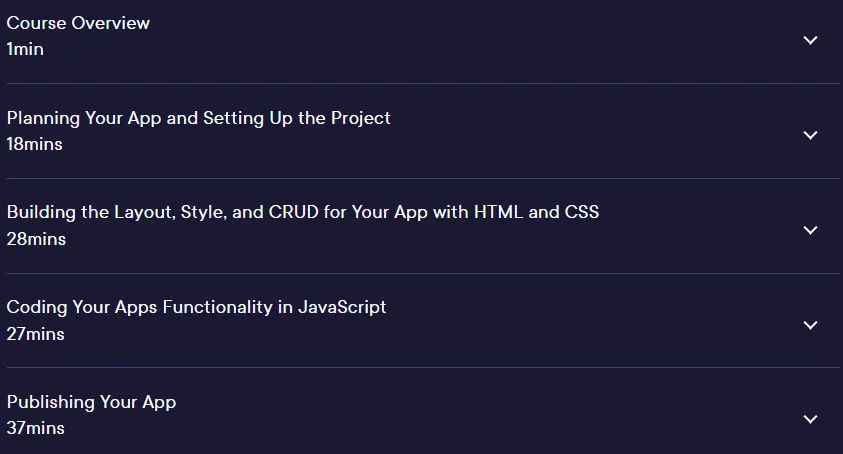Viewport: 843px width, 454px height.
Task: Expand the Course Overview section chevron
Action: (810, 40)
